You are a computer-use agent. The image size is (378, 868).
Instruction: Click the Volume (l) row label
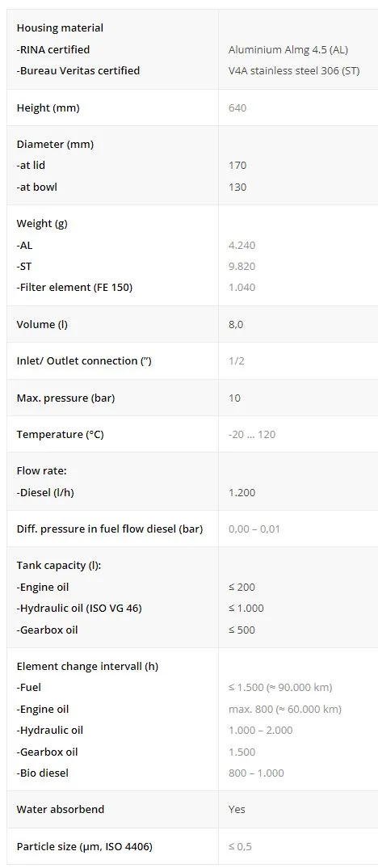(42, 324)
